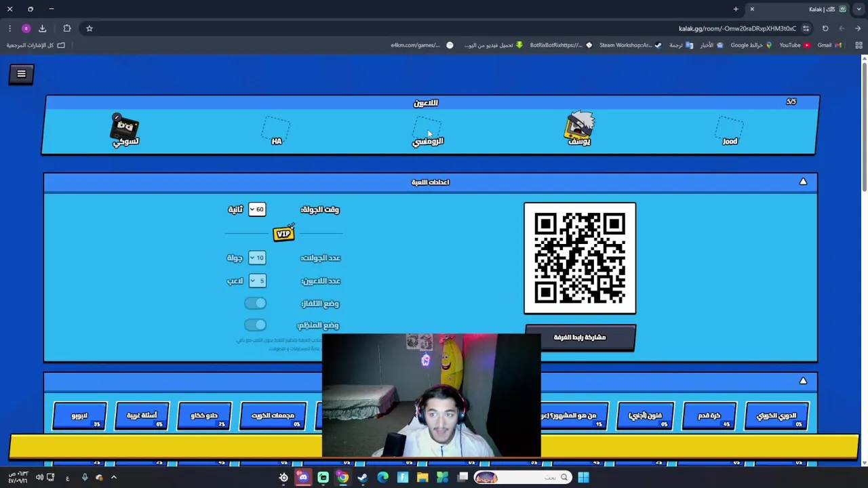Toggle the TV mode switch
This screenshot has height=488, width=868.
point(256,304)
